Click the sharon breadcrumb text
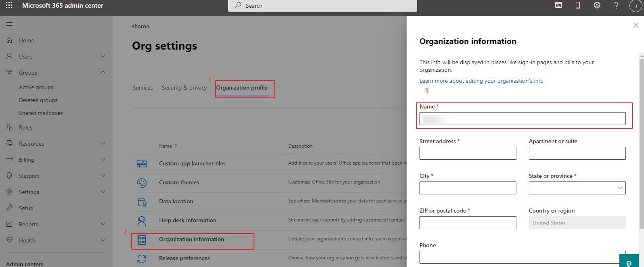 (141, 26)
